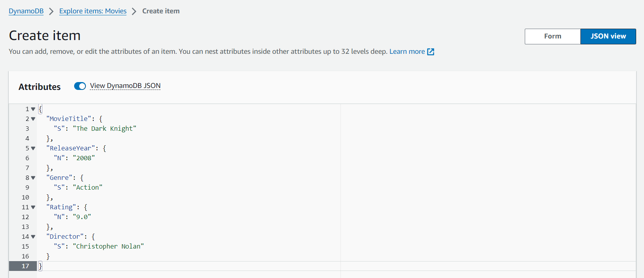Collapse the root object fold arrow on line 1
Viewport: 644px width, 278px height.
pyautogui.click(x=33, y=109)
